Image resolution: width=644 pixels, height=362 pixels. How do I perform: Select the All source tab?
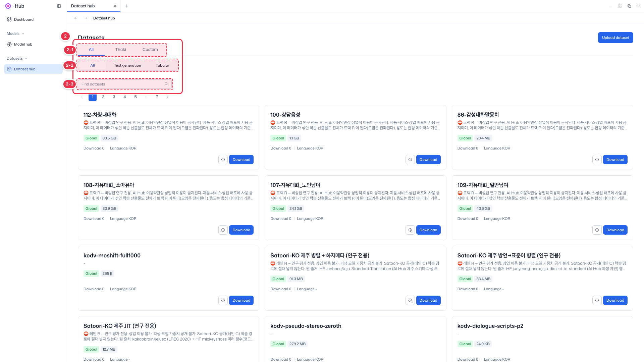[91, 50]
